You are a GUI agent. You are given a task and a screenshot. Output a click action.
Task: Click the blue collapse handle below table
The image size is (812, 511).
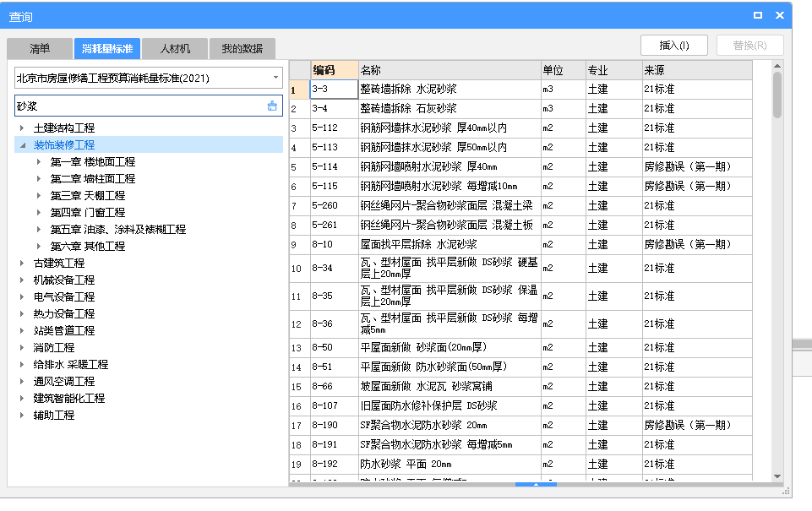pyautogui.click(x=536, y=485)
